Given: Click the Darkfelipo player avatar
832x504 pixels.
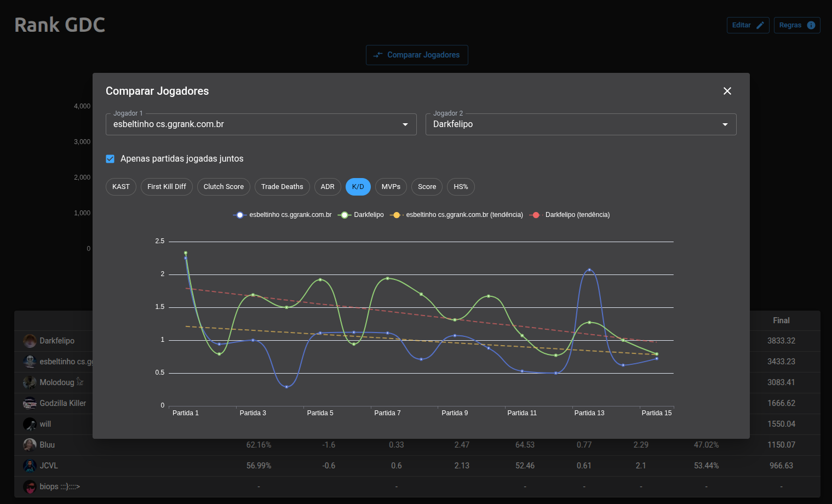Looking at the screenshot, I should coord(30,341).
